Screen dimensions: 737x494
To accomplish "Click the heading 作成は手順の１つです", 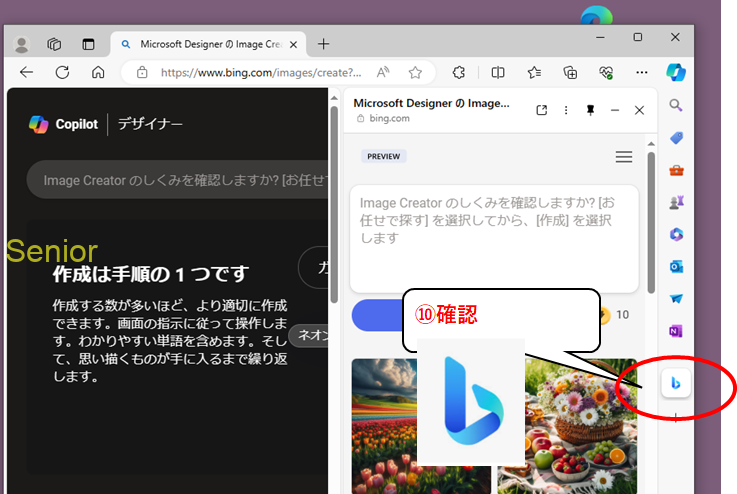I will (150, 274).
